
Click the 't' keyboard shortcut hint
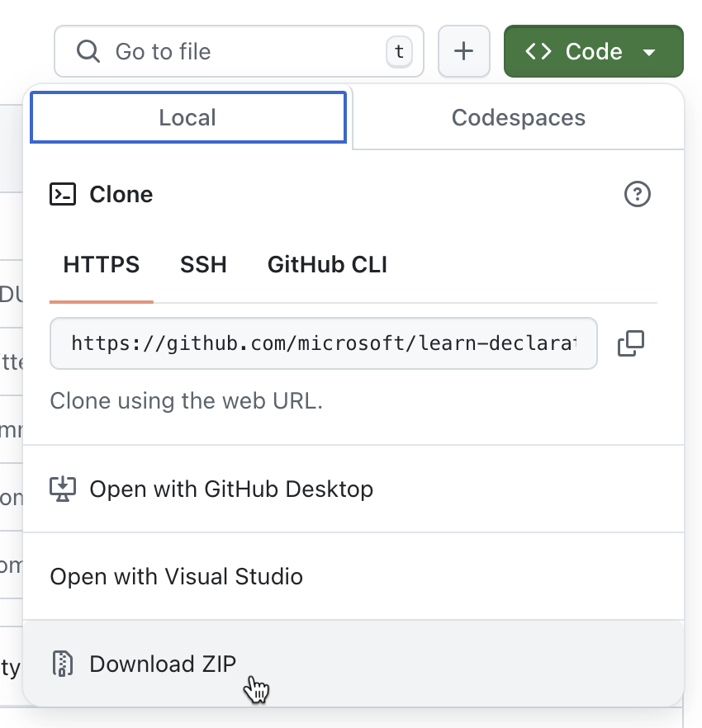click(x=399, y=51)
